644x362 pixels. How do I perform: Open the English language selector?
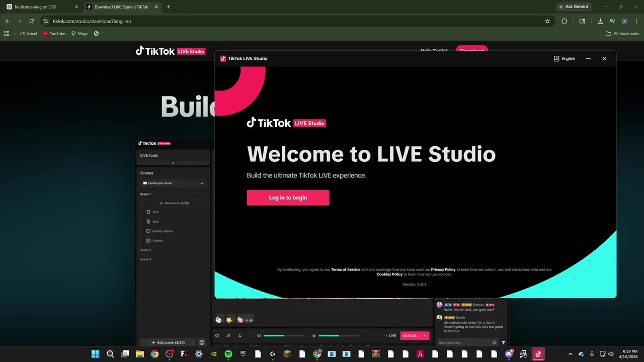[565, 58]
